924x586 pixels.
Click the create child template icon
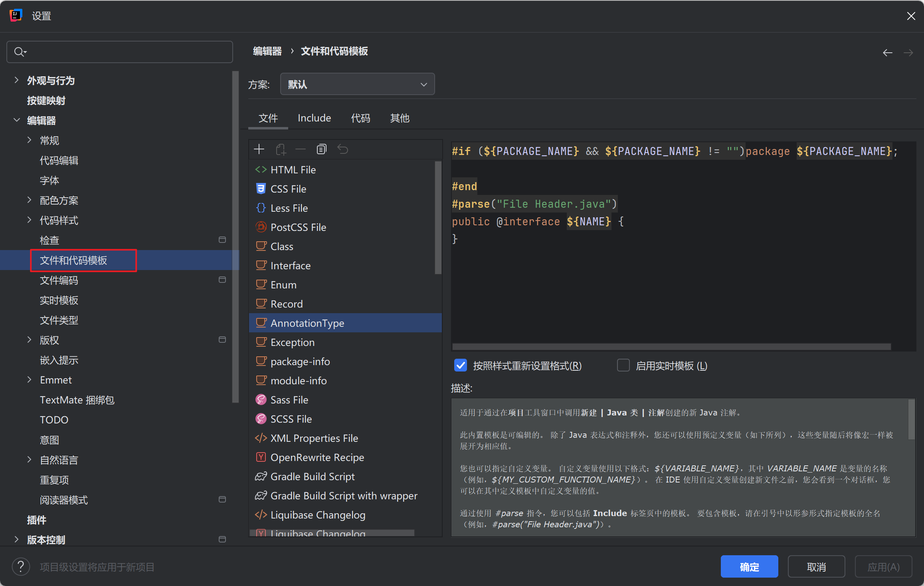(281, 149)
